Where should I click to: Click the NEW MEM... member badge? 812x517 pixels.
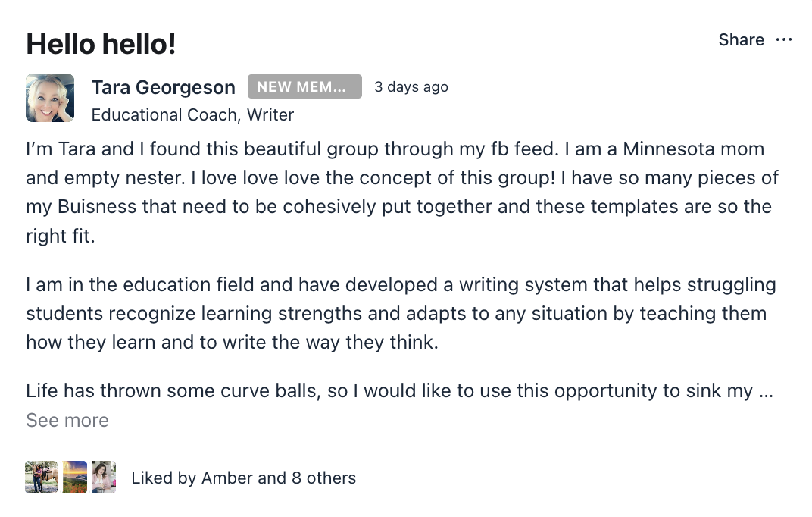(x=304, y=87)
